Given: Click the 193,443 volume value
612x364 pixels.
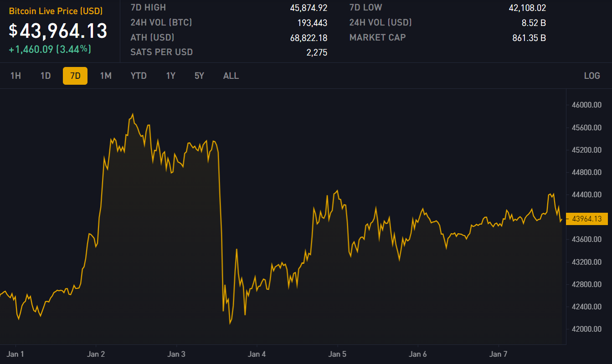Looking at the screenshot, I should pos(312,23).
